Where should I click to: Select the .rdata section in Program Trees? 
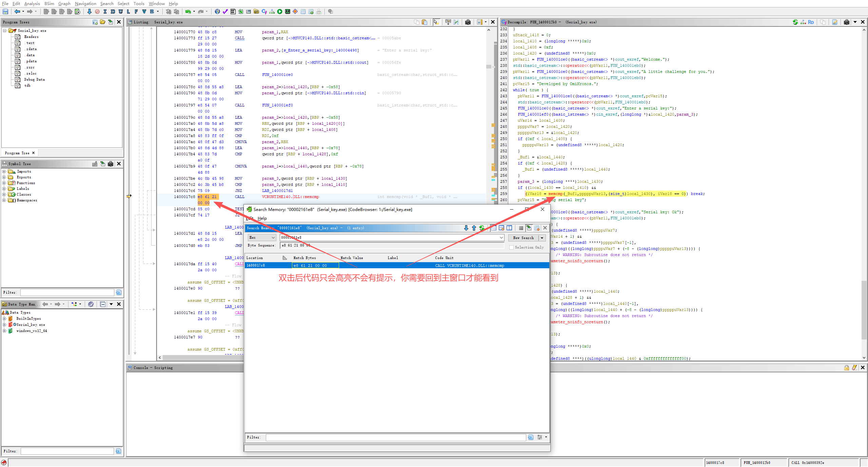pyautogui.click(x=31, y=49)
